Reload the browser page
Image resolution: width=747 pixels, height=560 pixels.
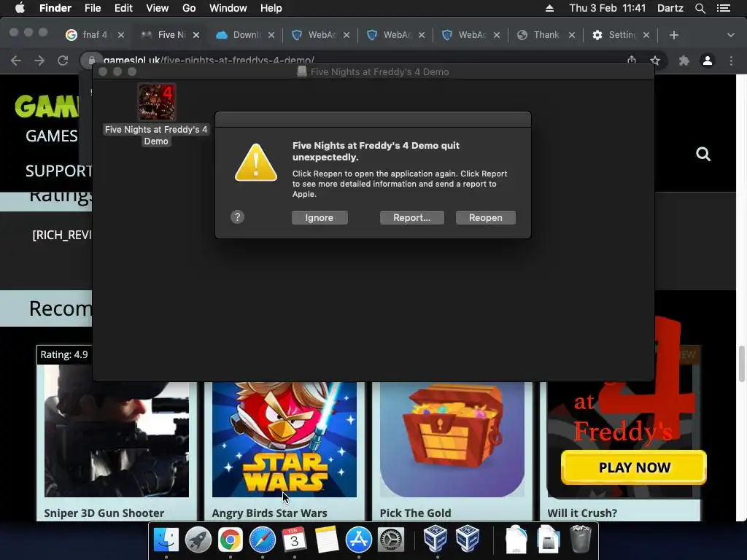pyautogui.click(x=63, y=61)
